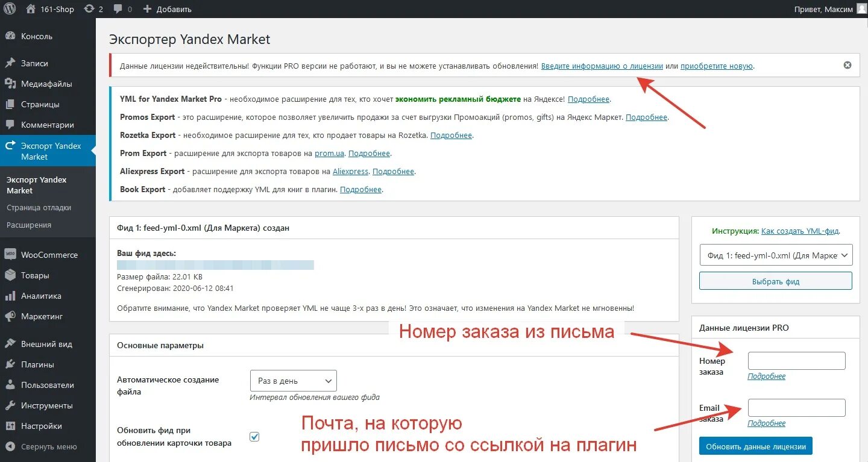Click the Записи pin icon
Viewport: 868px width, 462px height.
point(10,63)
